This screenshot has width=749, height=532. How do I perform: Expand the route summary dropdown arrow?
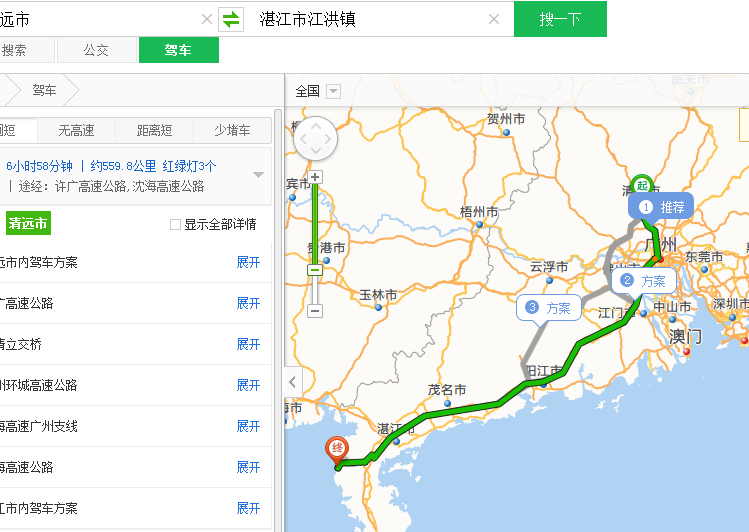point(258,175)
